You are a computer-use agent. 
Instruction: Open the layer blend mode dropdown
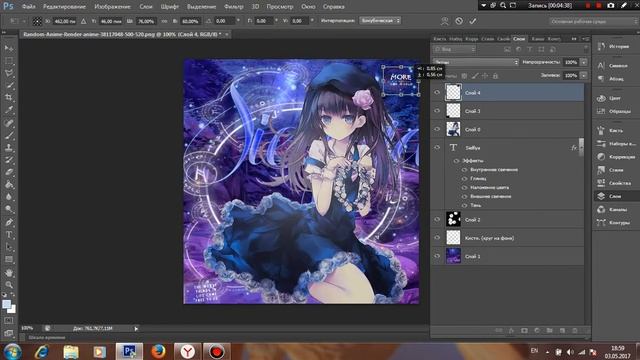(x=476, y=62)
